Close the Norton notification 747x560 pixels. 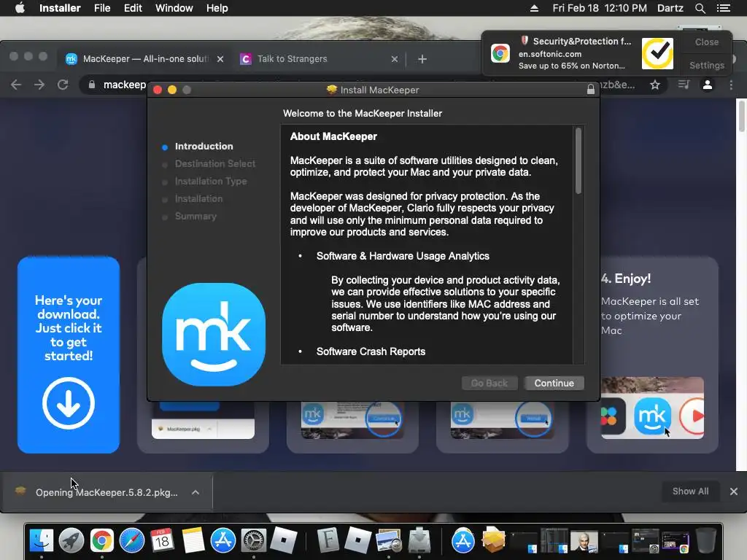(706, 42)
